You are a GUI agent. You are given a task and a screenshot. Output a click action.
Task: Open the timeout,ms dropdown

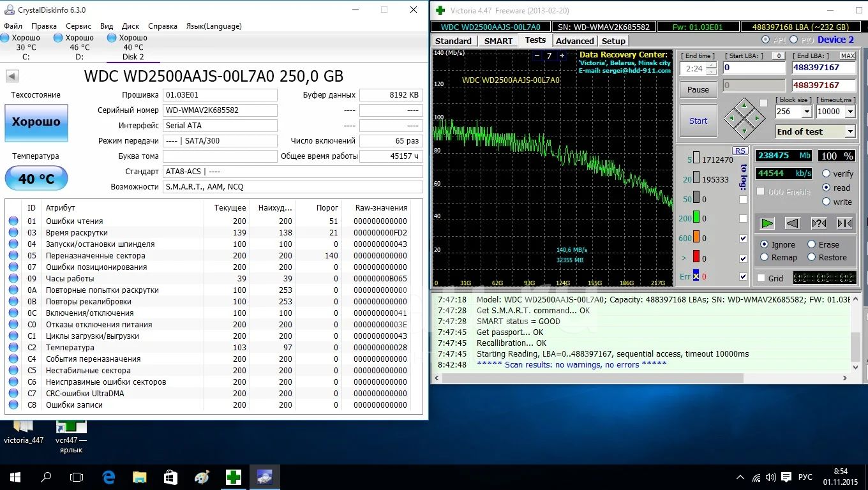tap(850, 112)
